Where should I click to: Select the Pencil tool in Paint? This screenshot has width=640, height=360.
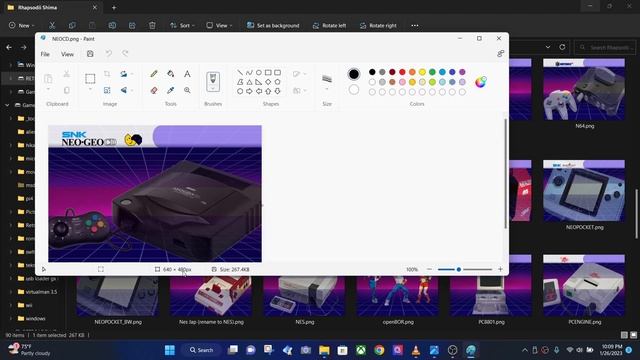pyautogui.click(x=154, y=74)
